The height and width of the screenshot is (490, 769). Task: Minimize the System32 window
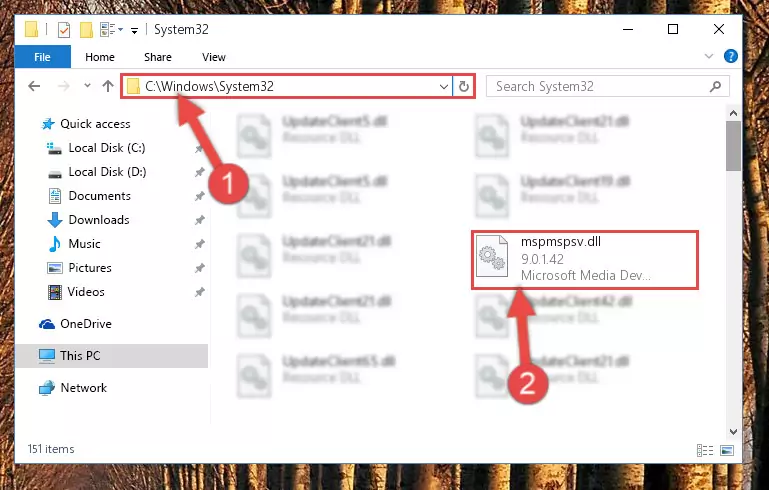[x=627, y=29]
